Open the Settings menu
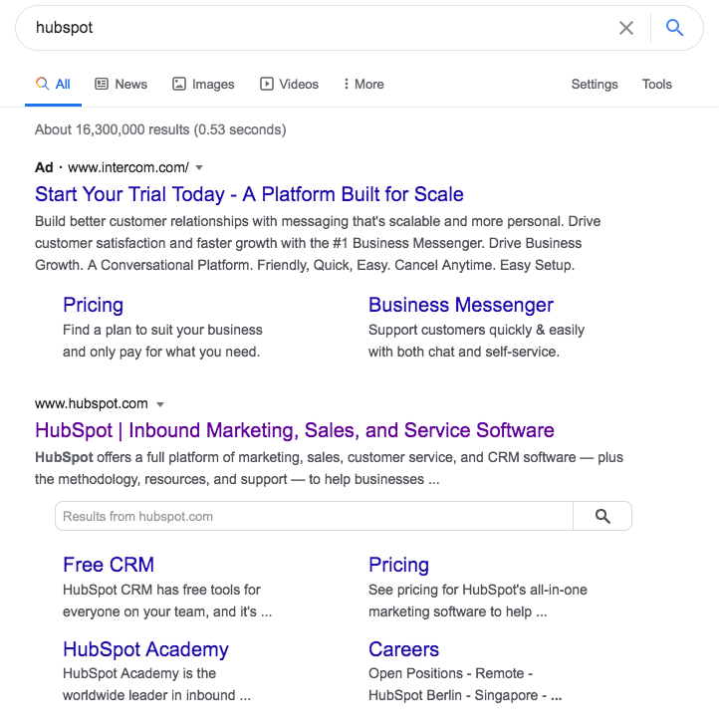Image resolution: width=719 pixels, height=728 pixels. [595, 85]
